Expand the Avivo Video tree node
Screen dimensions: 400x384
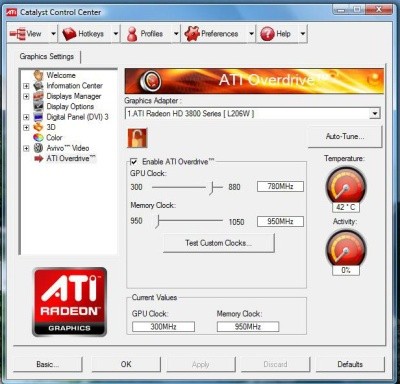click(26, 148)
